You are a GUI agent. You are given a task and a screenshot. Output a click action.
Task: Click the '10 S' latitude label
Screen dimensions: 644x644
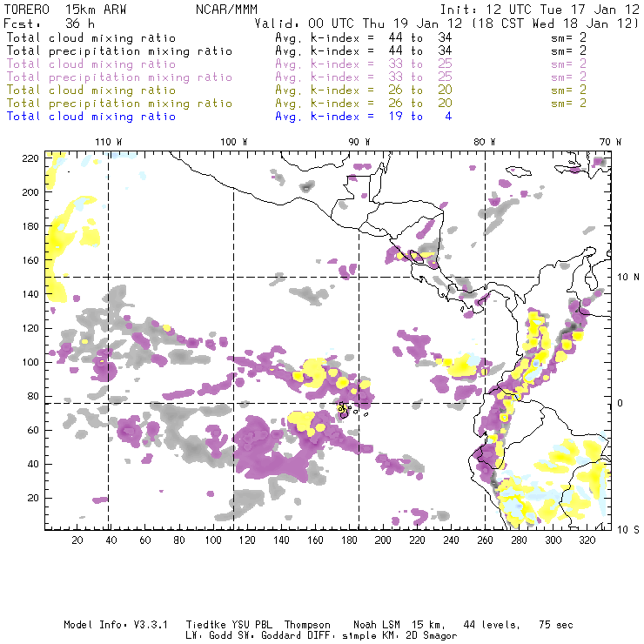628,530
